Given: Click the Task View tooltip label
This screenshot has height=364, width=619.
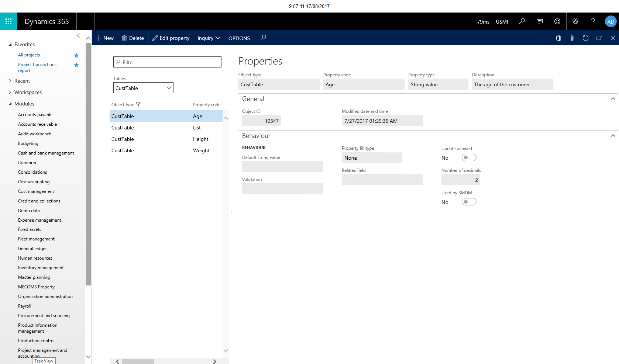Looking at the screenshot, I should coord(44,361).
